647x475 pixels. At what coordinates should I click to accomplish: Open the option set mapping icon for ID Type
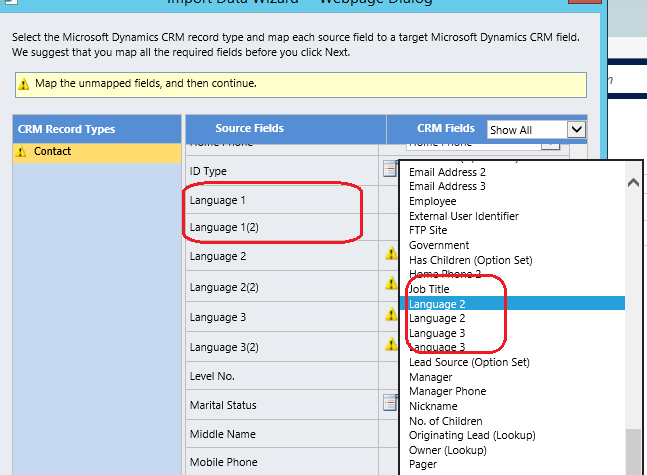tap(390, 169)
